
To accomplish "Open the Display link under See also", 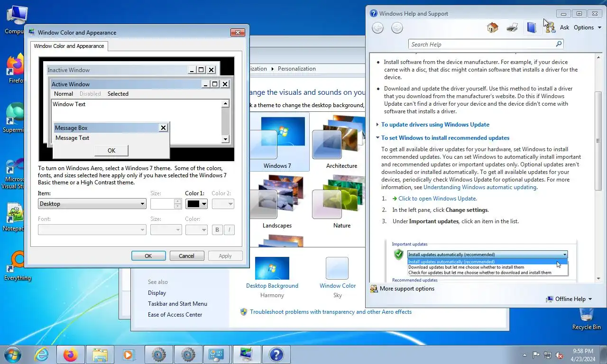I will tap(157, 293).
